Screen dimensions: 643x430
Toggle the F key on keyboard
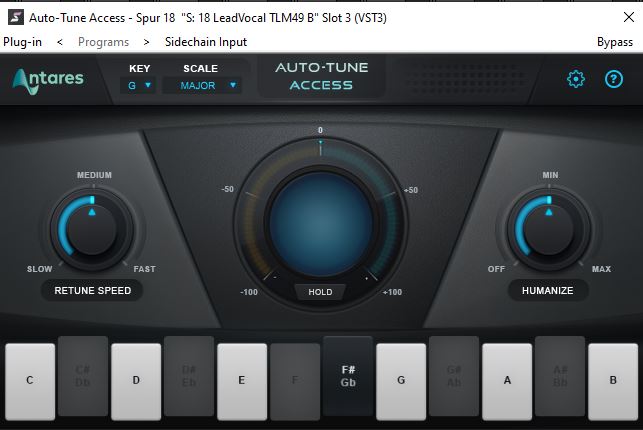coord(295,382)
